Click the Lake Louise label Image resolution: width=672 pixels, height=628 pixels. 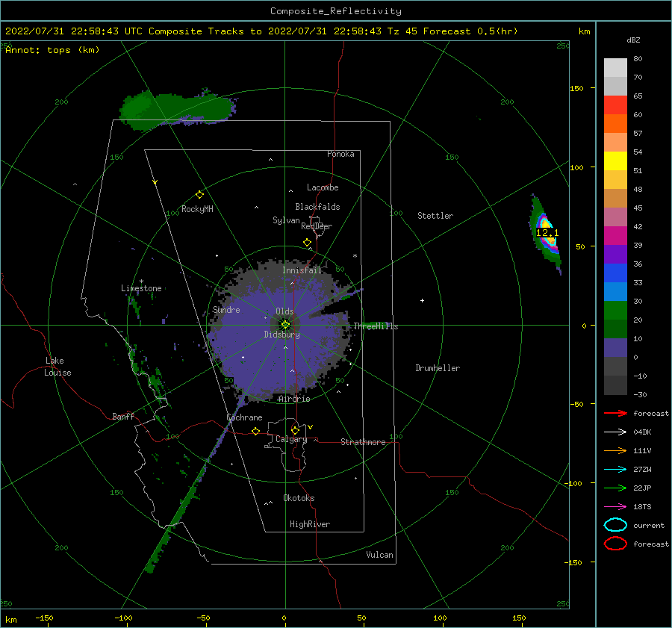(x=57, y=367)
